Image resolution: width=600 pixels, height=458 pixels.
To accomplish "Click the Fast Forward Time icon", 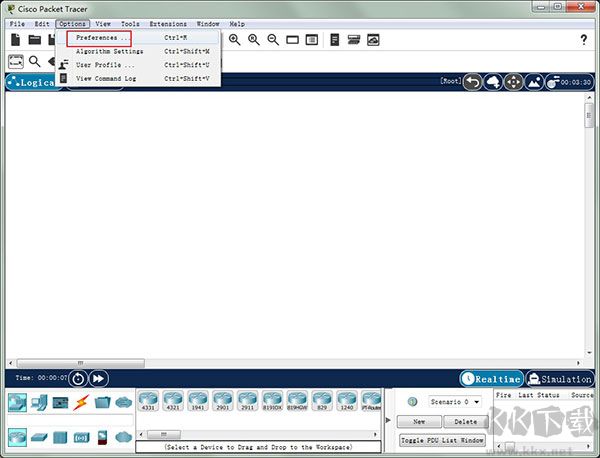I will tap(98, 378).
